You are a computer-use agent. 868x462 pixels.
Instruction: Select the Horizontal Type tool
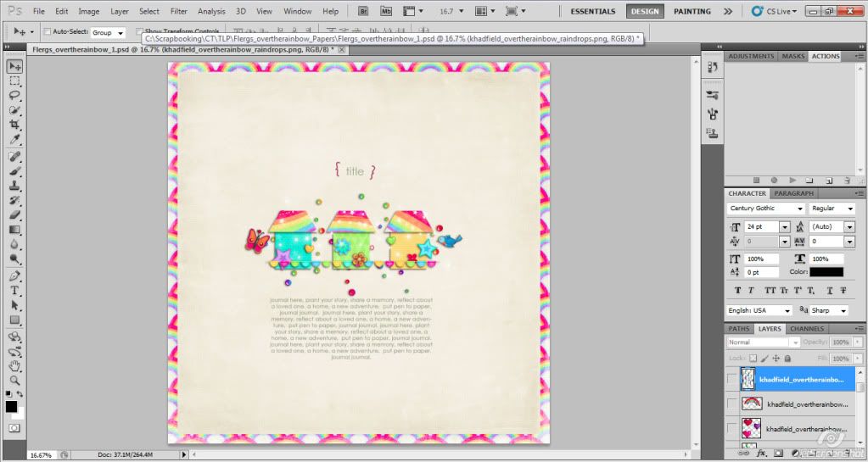(14, 291)
